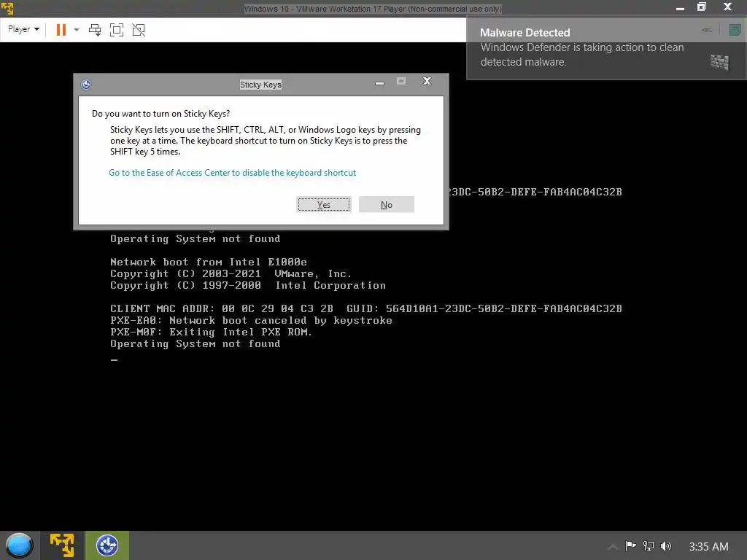Image resolution: width=747 pixels, height=560 pixels.
Task: Expand the power options dropdown arrow
Action: 76,30
